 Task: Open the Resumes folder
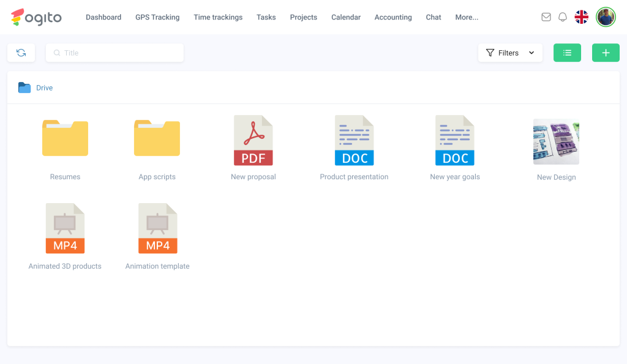click(x=65, y=138)
